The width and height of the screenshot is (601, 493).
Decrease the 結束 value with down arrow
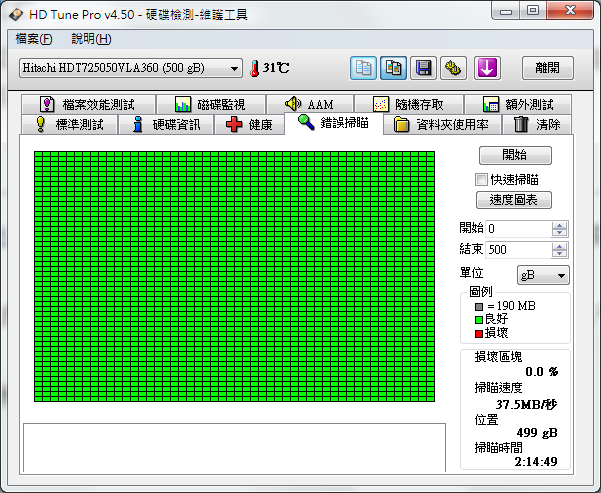(x=560, y=254)
